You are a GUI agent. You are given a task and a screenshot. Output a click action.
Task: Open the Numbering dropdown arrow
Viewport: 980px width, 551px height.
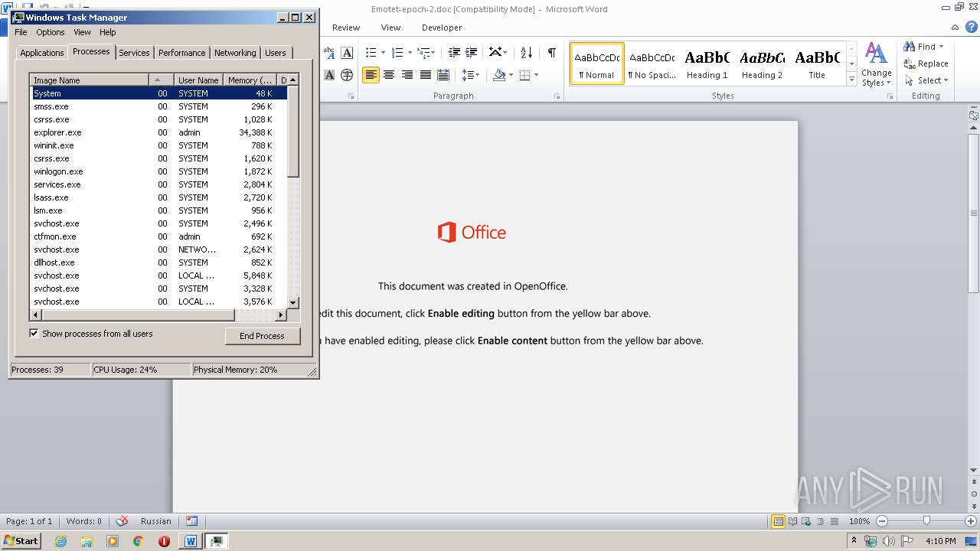pos(410,53)
